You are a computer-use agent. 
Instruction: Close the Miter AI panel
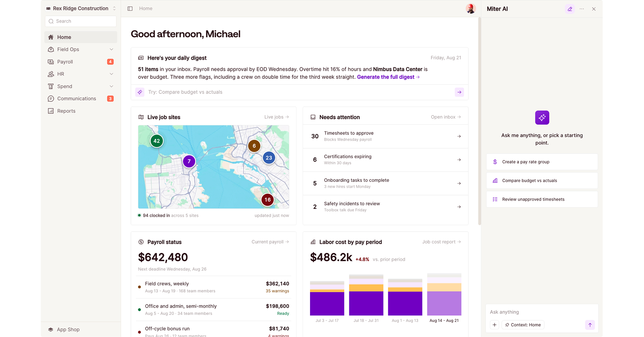pyautogui.click(x=594, y=9)
